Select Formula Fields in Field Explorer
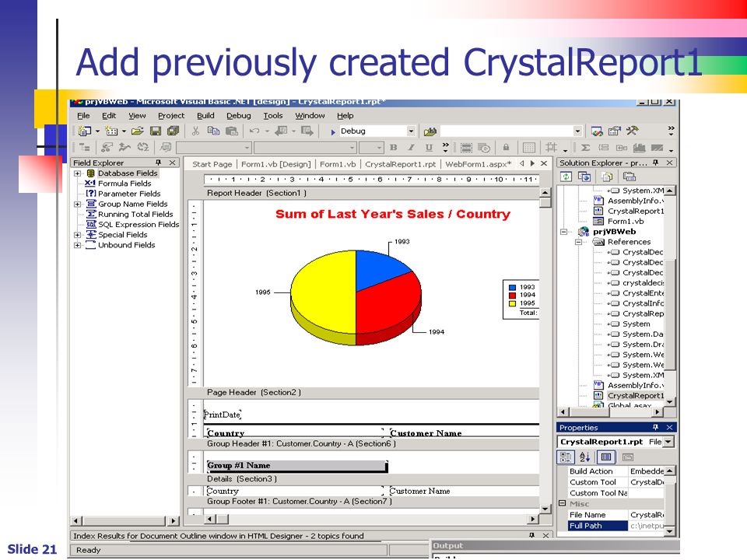Image resolution: width=747 pixels, height=560 pixels. click(124, 184)
